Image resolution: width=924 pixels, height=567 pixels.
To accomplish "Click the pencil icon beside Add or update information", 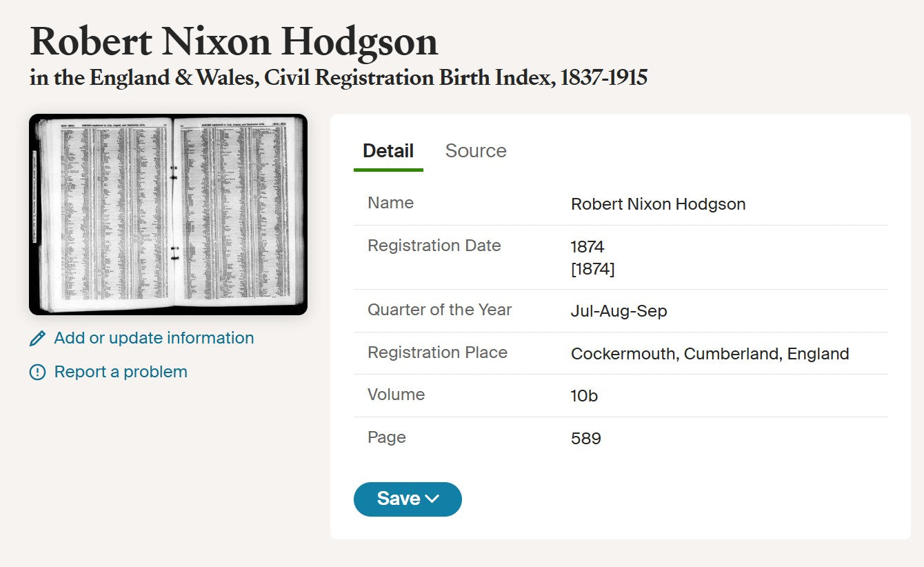I will tap(37, 338).
